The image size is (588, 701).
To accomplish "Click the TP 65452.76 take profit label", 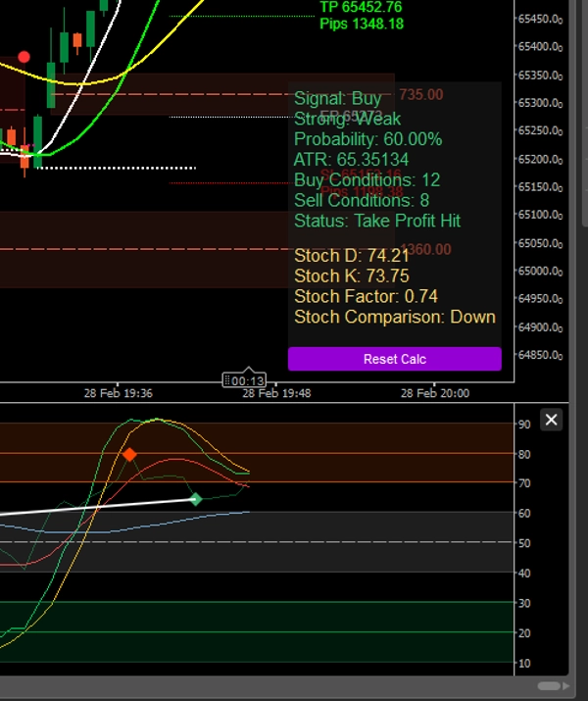I will pos(361,7).
